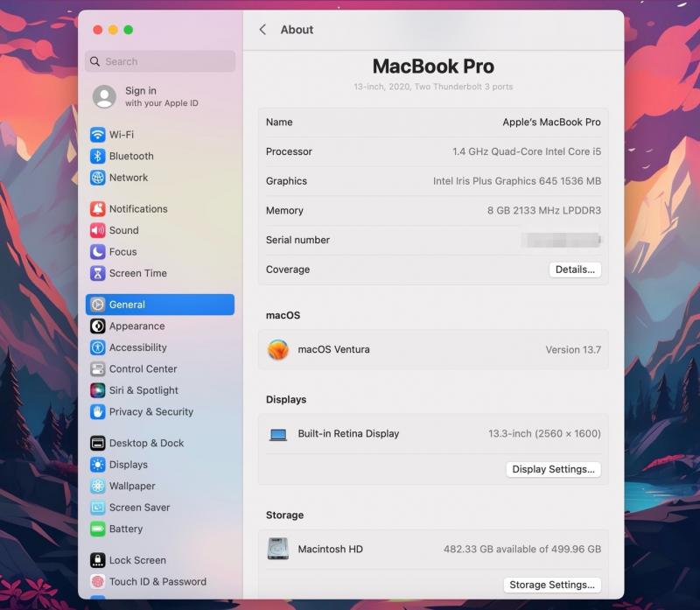Click the search magnifier icon
The width and height of the screenshot is (700, 610).
pos(94,61)
